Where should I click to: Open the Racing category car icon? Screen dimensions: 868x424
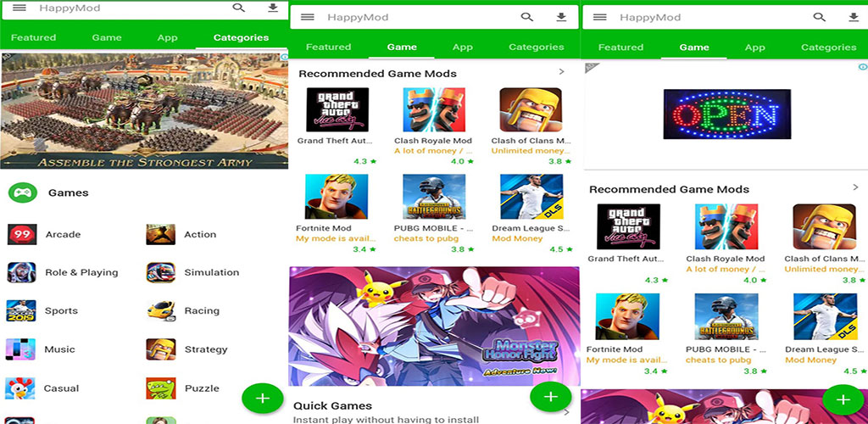(x=160, y=311)
